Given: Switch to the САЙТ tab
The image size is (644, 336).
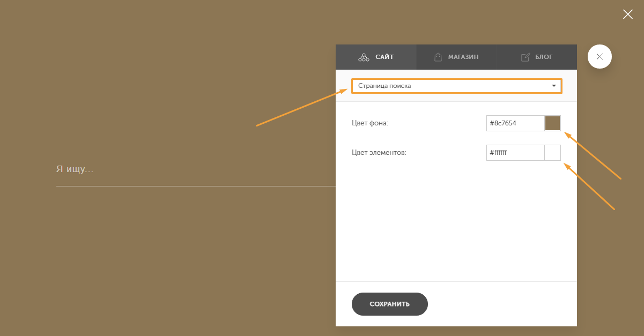Looking at the screenshot, I should coord(376,57).
